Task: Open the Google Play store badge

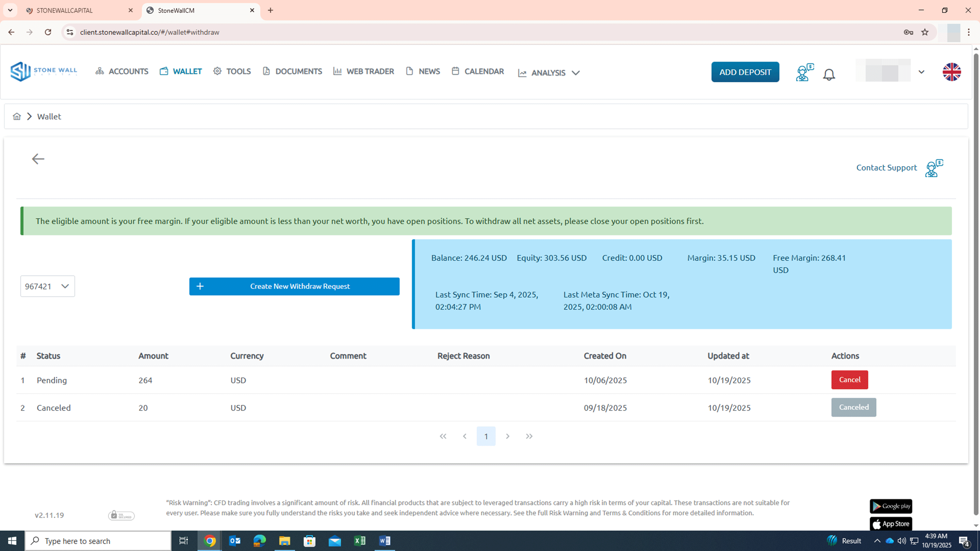Action: (x=890, y=506)
